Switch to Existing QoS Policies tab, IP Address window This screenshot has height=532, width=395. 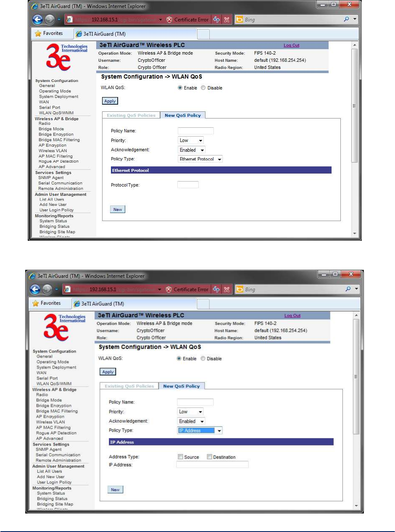(129, 386)
